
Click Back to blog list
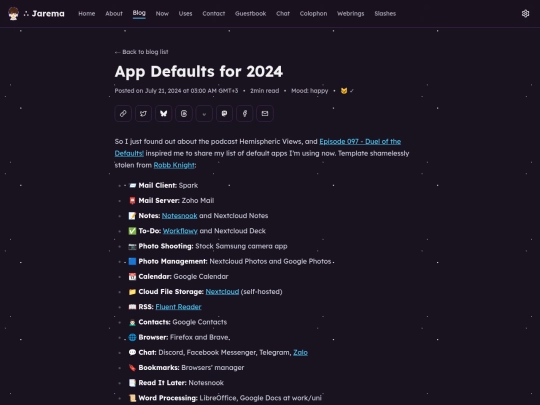142,52
